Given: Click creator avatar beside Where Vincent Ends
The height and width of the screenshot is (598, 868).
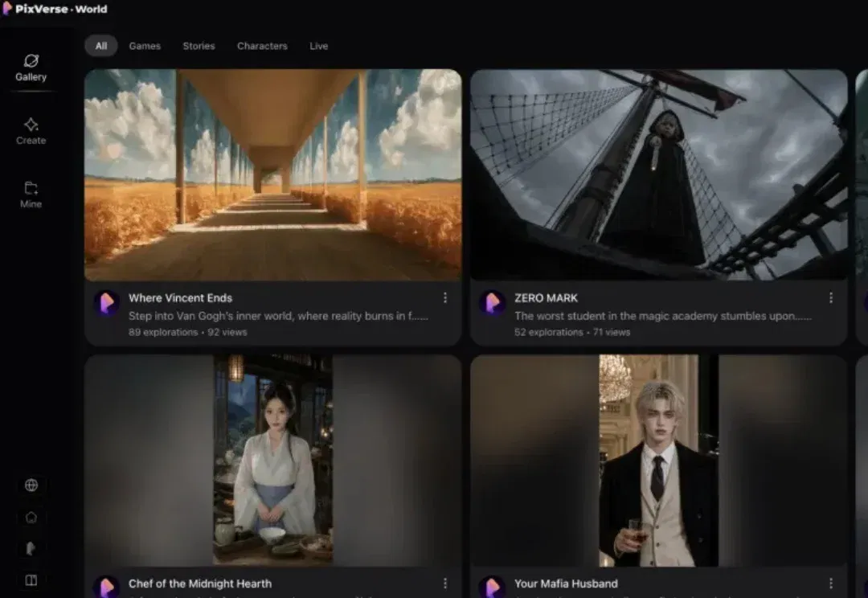Looking at the screenshot, I should tap(106, 304).
